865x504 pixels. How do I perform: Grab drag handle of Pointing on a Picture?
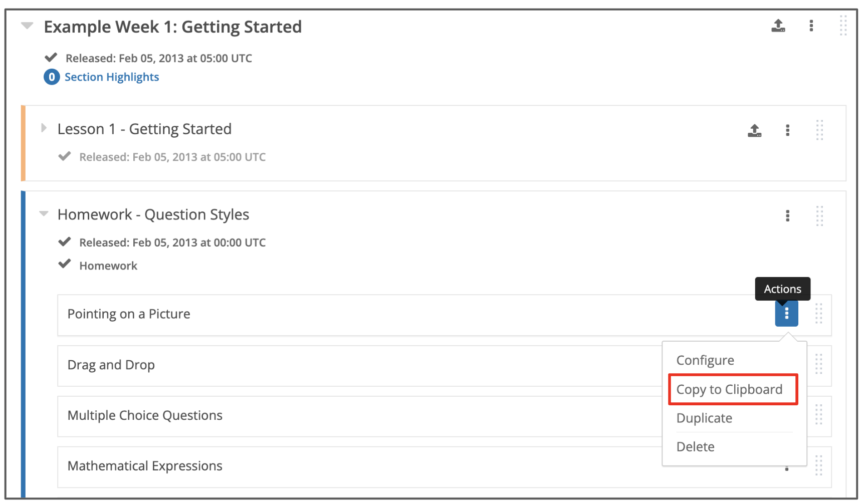click(x=818, y=314)
